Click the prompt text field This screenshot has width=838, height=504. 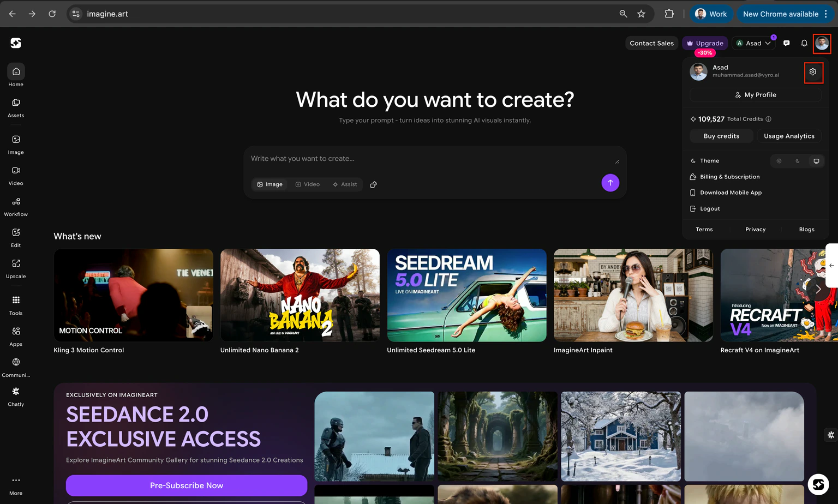click(435, 159)
